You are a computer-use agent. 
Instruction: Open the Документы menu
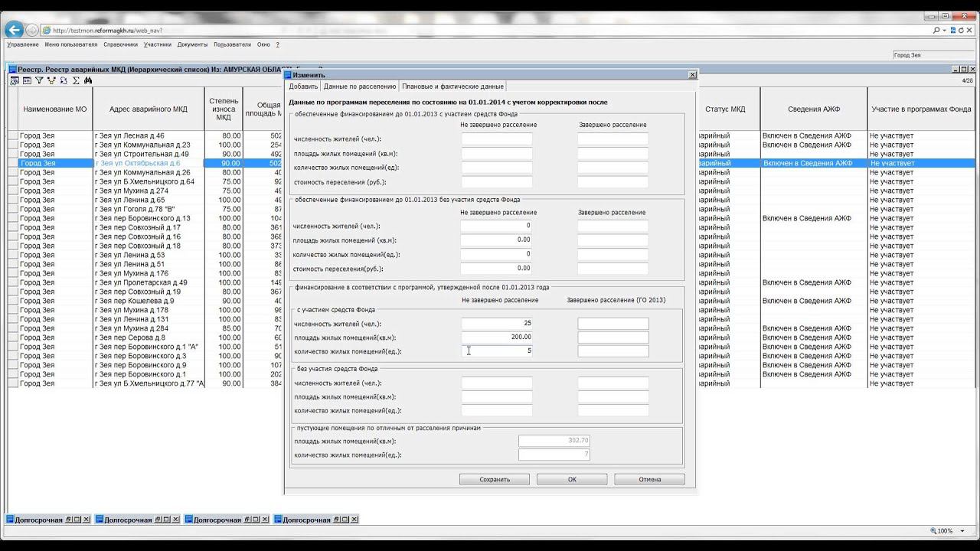click(x=192, y=44)
